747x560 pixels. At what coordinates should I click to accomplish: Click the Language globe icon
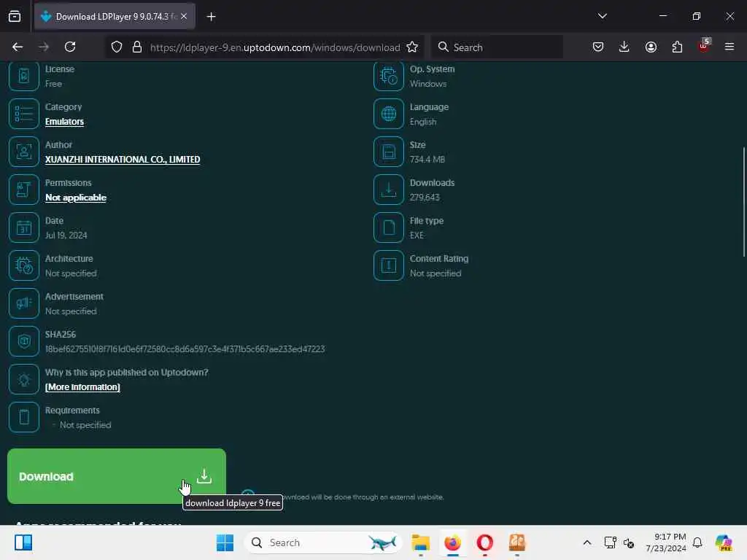tap(389, 114)
